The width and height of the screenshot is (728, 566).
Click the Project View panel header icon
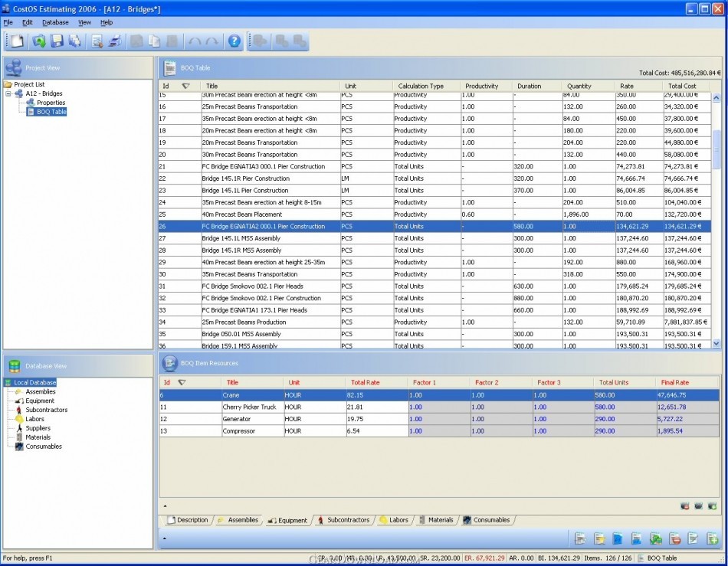(14, 67)
